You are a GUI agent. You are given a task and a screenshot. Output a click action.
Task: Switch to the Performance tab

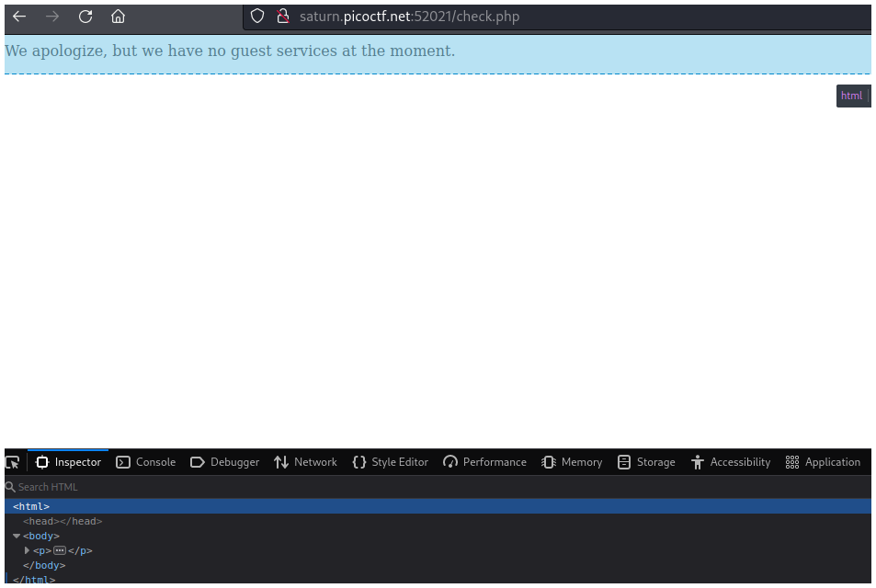click(x=484, y=462)
